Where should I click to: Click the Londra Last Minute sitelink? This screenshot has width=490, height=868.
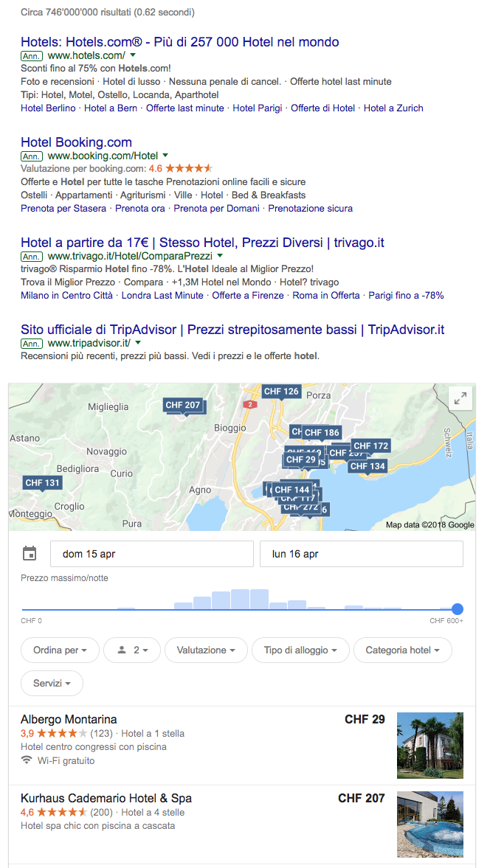tap(163, 296)
